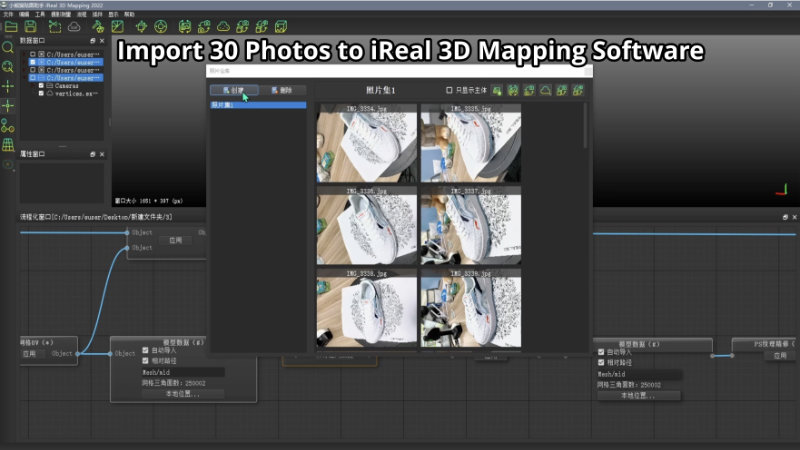The image size is (800, 450).
Task: Open the 流程 menu
Action: (82, 14)
